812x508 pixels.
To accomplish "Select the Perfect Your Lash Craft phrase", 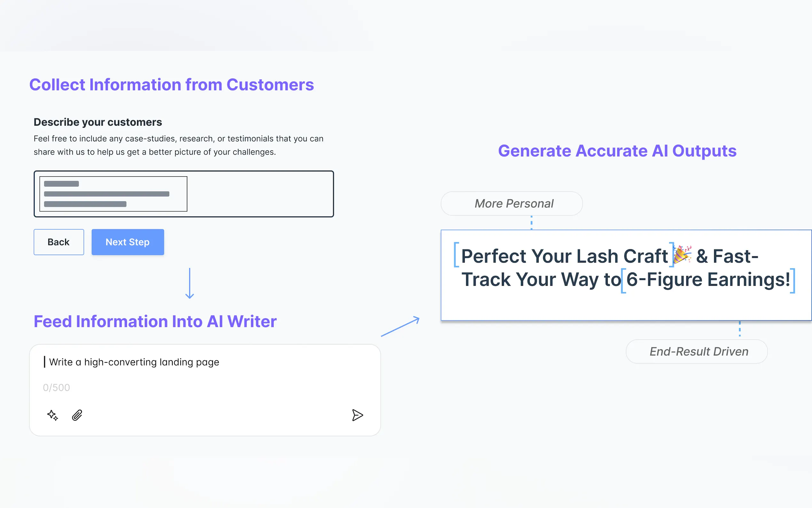I will click(564, 256).
